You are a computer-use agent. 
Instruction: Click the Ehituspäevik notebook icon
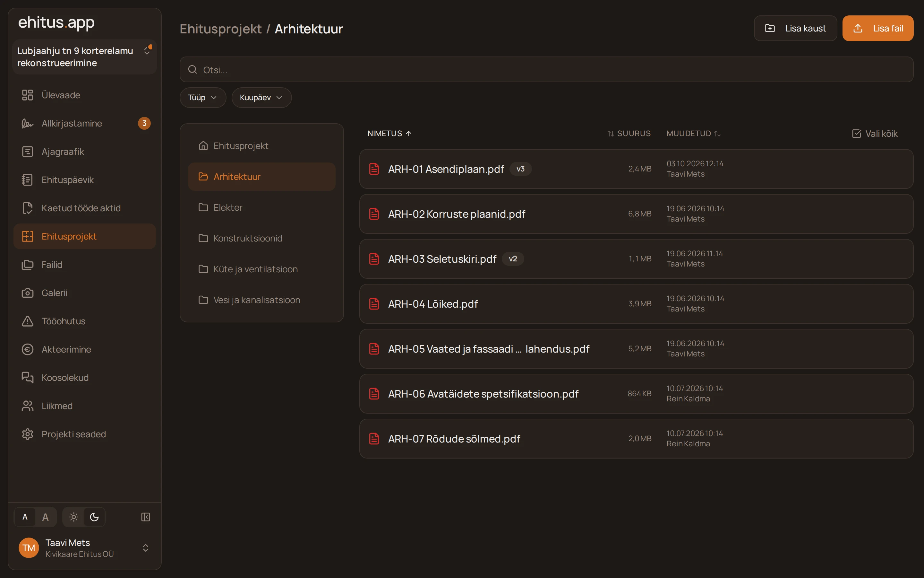pos(28,180)
